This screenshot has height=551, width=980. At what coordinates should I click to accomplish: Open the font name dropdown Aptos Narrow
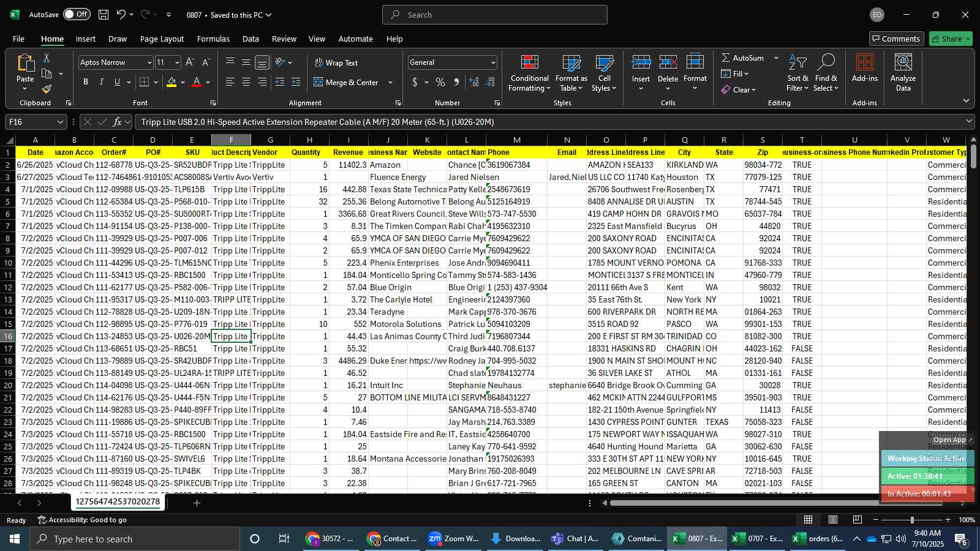coord(149,62)
